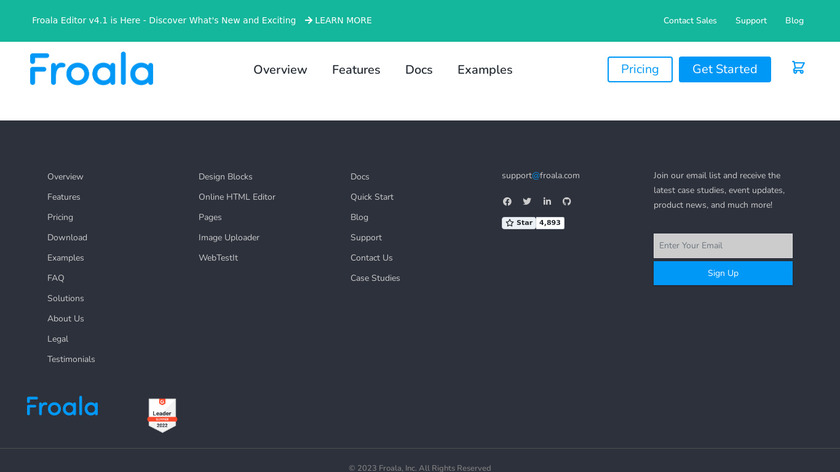Viewport: 840px width, 472px height.
Task: Visit Froala's Facebook page icon
Action: point(507,201)
